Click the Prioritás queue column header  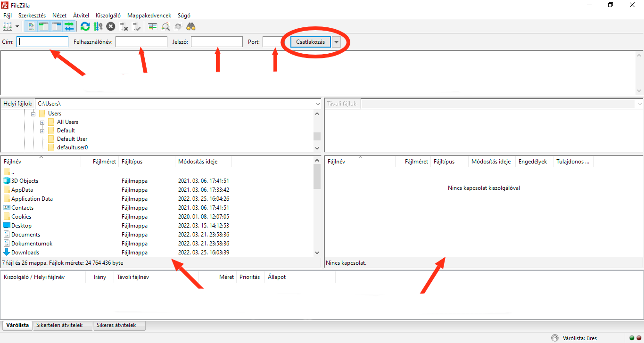(250, 277)
